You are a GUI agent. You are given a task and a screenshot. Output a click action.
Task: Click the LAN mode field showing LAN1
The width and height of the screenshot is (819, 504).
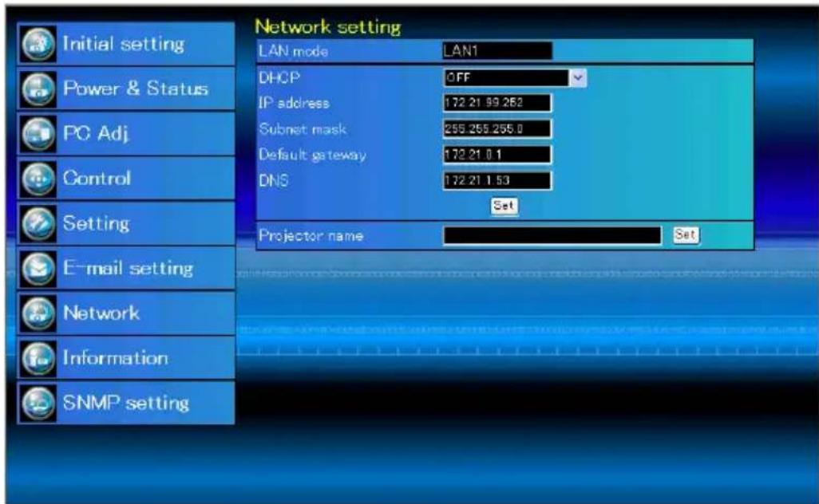point(497,51)
